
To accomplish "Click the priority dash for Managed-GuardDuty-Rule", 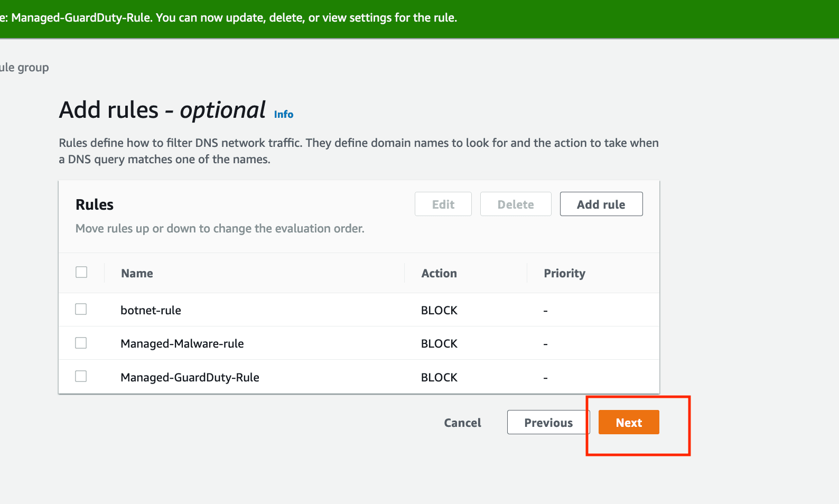I will (545, 378).
